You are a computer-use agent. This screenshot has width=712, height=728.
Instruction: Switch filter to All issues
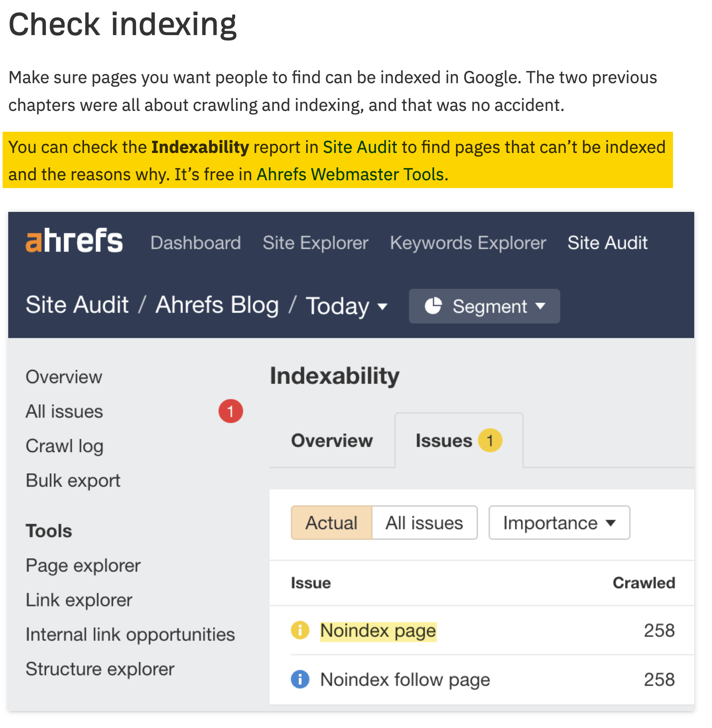[x=424, y=523]
